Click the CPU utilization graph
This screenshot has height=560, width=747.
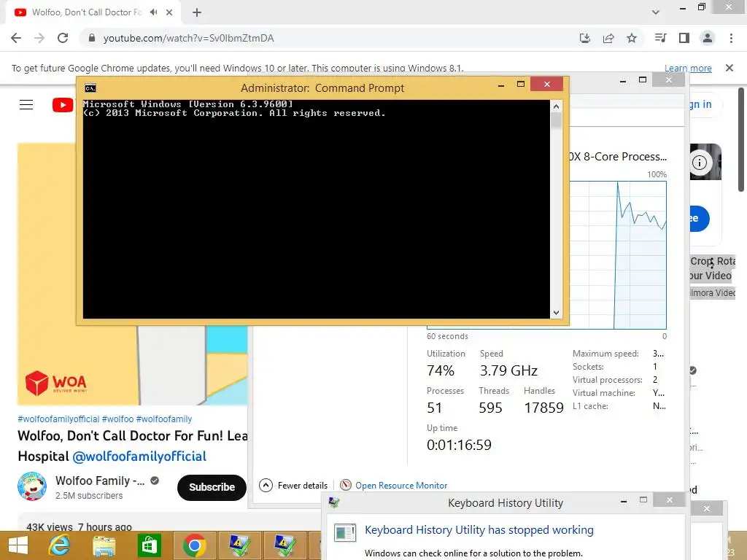(x=618, y=254)
